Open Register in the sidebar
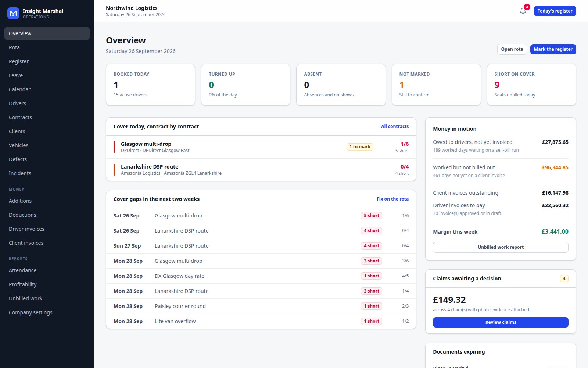Viewport: 588px width, 368px height. (47, 61)
